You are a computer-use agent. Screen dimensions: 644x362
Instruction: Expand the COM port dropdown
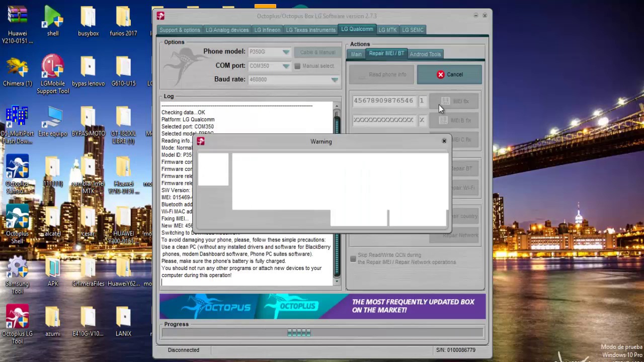pos(286,66)
